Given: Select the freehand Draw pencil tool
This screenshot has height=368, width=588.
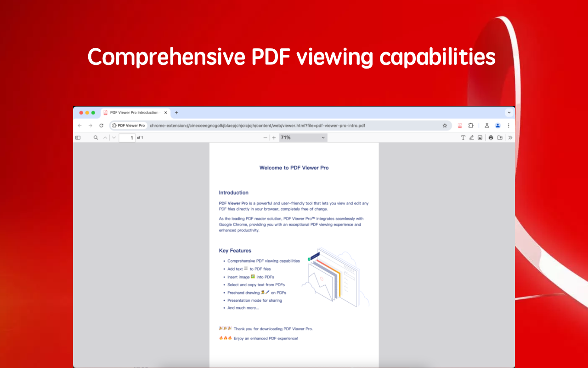Looking at the screenshot, I should 471,138.
